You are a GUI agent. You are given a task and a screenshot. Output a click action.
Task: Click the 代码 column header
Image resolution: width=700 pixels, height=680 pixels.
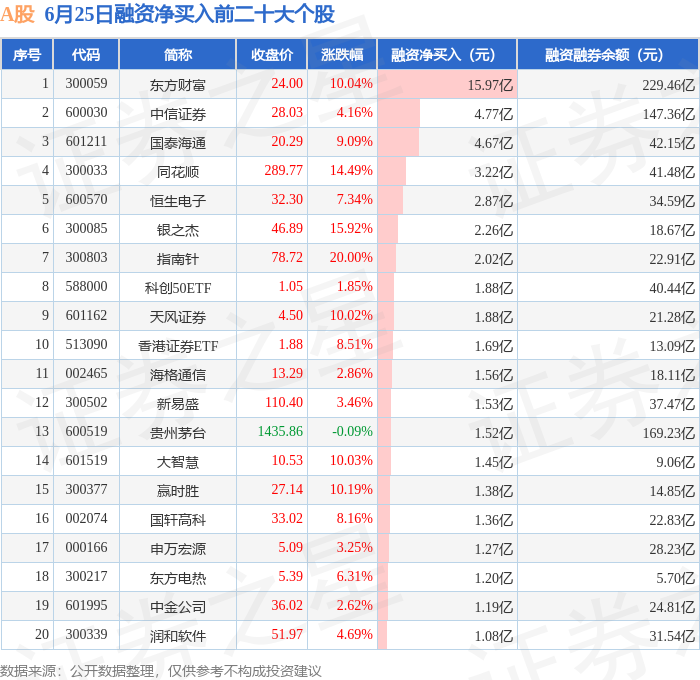point(86,54)
